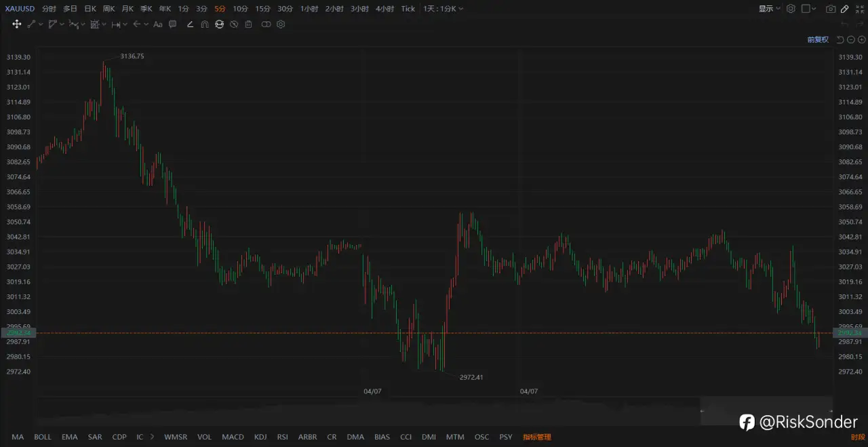Screen dimensions: 868x447
Task: Exit fullscreen with the collapse icon
Action: [860, 9]
